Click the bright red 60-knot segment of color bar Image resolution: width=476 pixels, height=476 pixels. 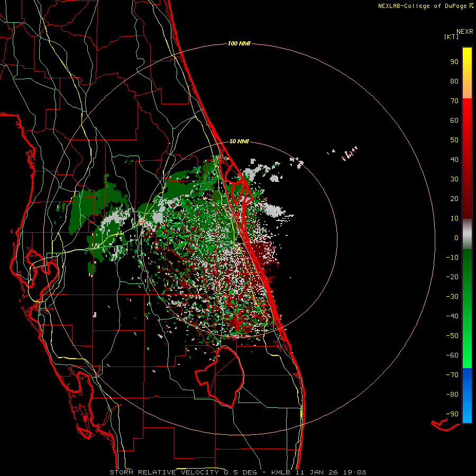coord(467,121)
